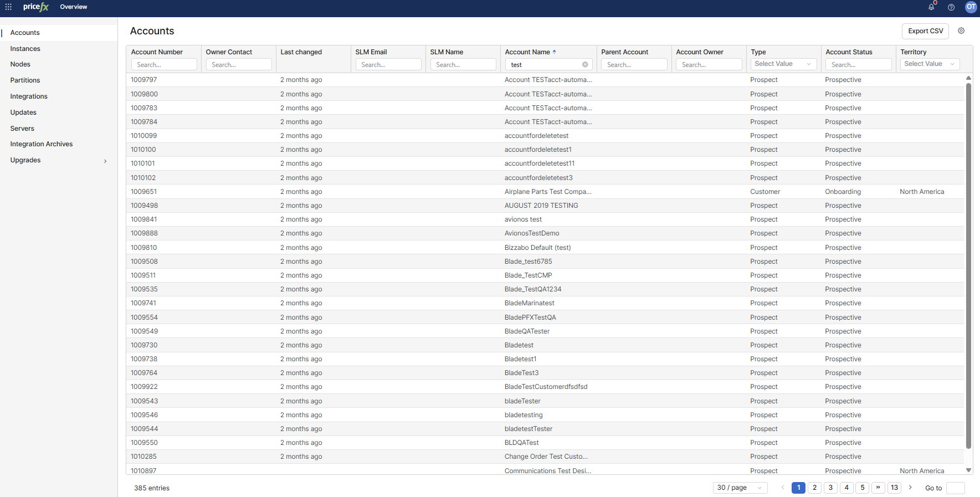The height and width of the screenshot is (497, 980).
Task: Open the notifications bell
Action: 931,7
